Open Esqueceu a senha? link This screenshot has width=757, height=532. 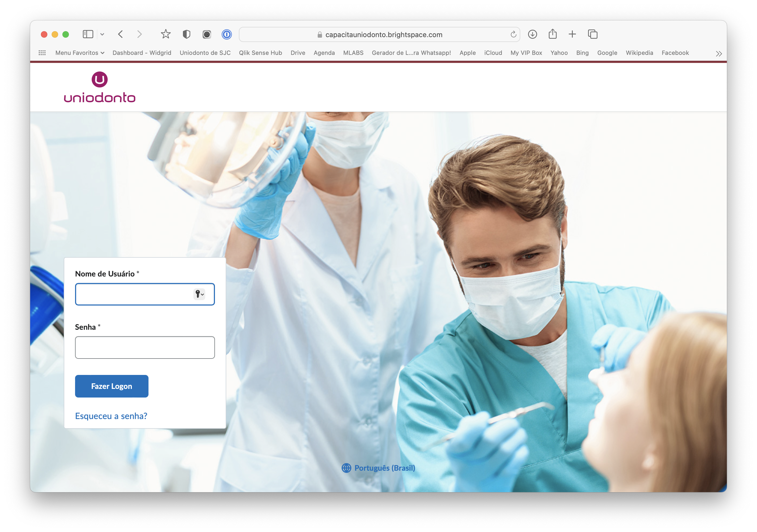click(x=111, y=416)
